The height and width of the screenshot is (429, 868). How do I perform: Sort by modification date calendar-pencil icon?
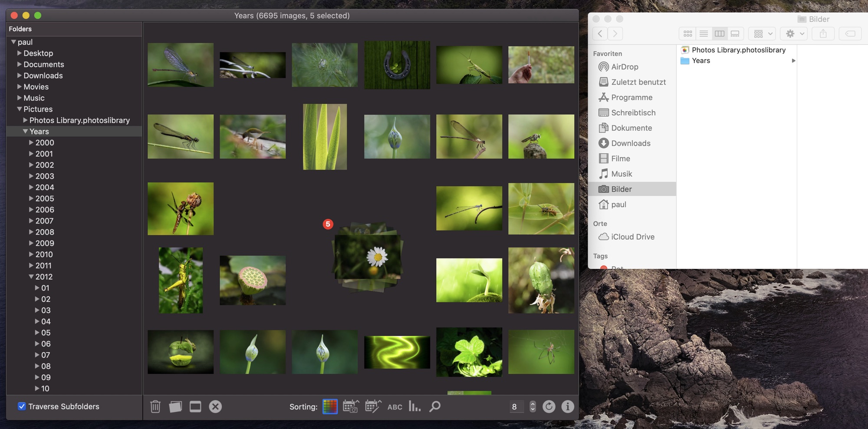point(373,406)
